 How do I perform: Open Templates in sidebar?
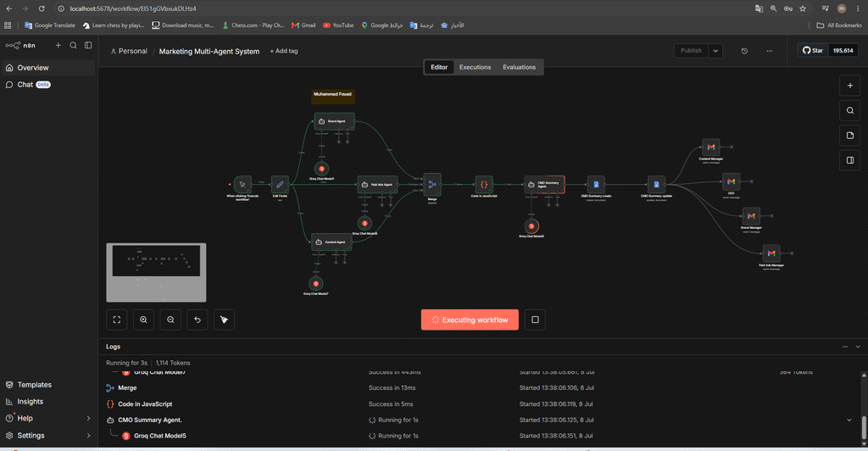coord(48,385)
